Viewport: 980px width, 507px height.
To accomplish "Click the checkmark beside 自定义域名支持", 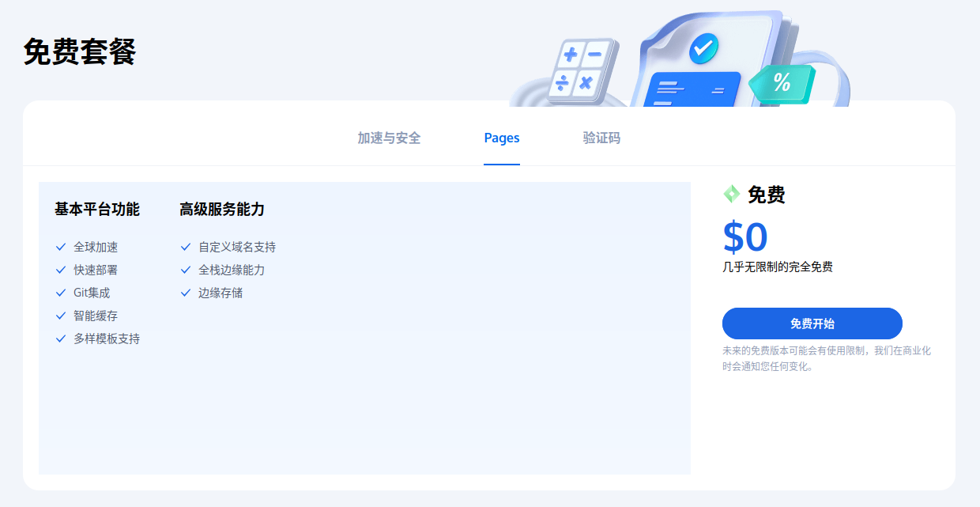I will (x=186, y=248).
